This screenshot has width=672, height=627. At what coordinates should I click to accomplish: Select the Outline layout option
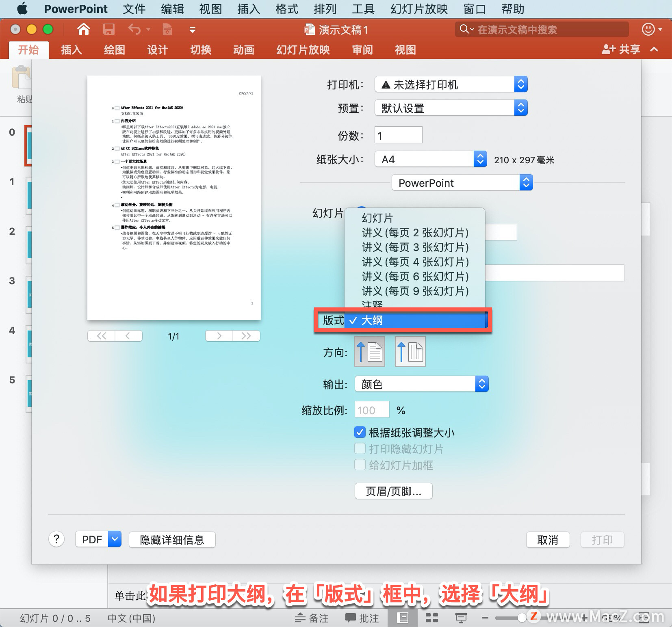(x=415, y=320)
